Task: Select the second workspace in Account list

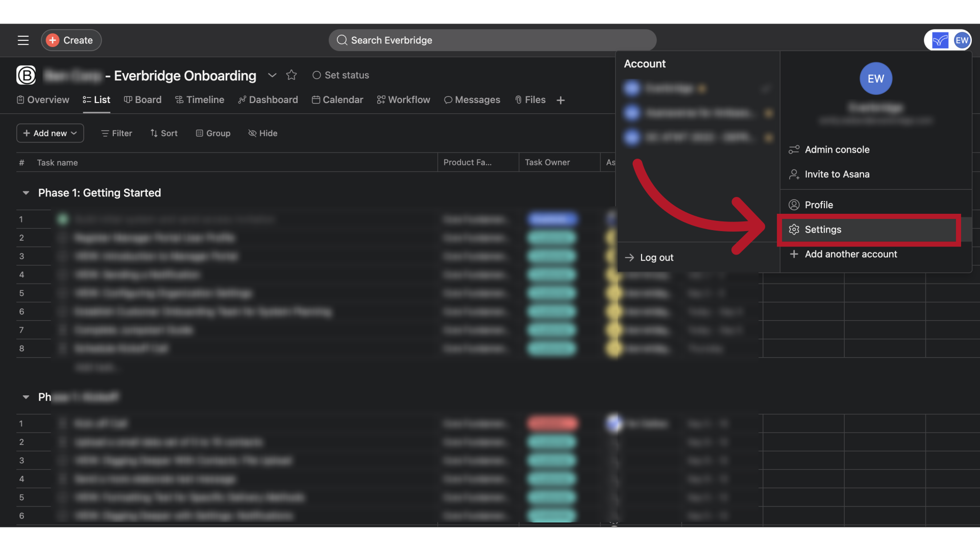Action: click(x=697, y=113)
